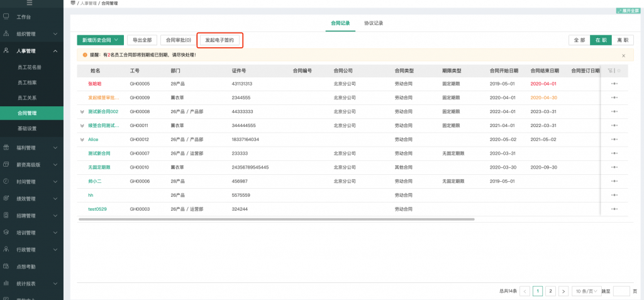
Task: Open 员工档案 in sidebar
Action: [27, 82]
